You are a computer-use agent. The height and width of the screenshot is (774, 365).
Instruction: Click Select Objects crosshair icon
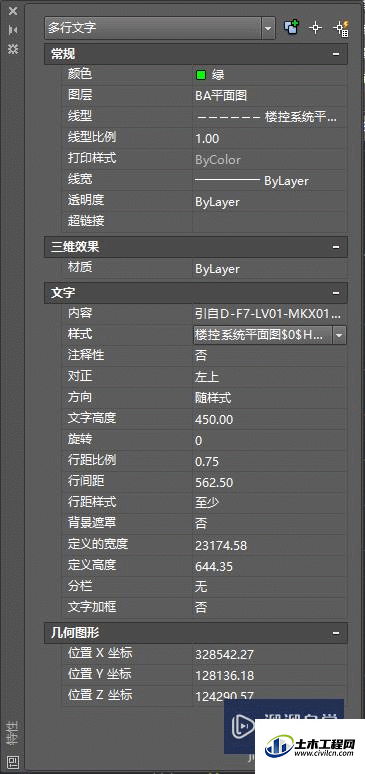pyautogui.click(x=315, y=28)
